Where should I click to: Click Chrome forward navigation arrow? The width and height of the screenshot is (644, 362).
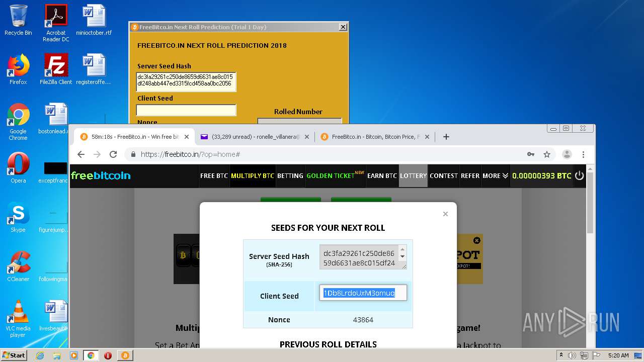tap(97, 154)
